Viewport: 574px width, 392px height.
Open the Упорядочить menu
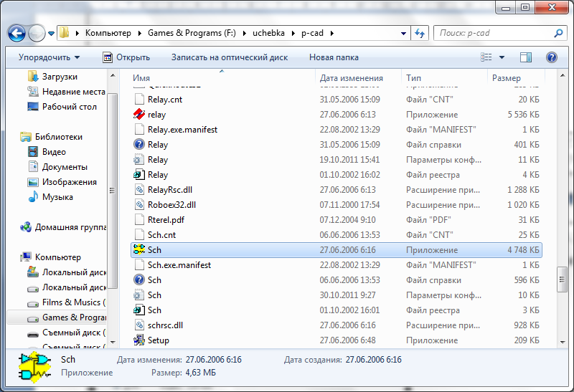49,57
